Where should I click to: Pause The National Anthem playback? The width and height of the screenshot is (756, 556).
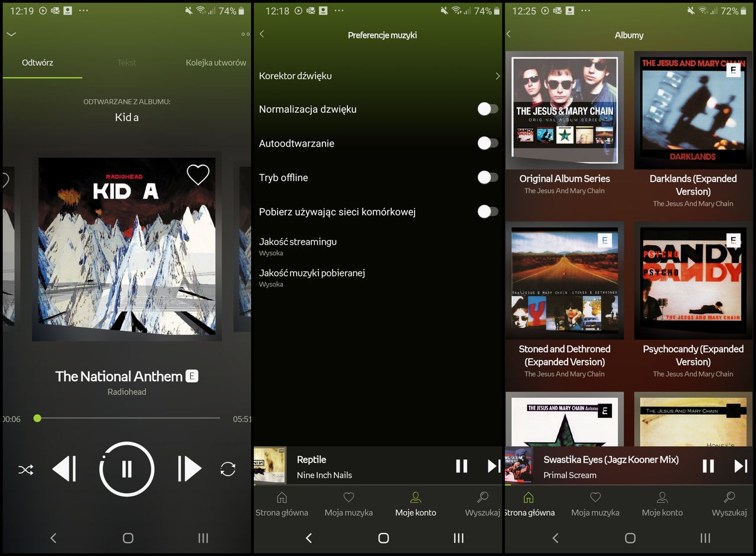pyautogui.click(x=127, y=469)
